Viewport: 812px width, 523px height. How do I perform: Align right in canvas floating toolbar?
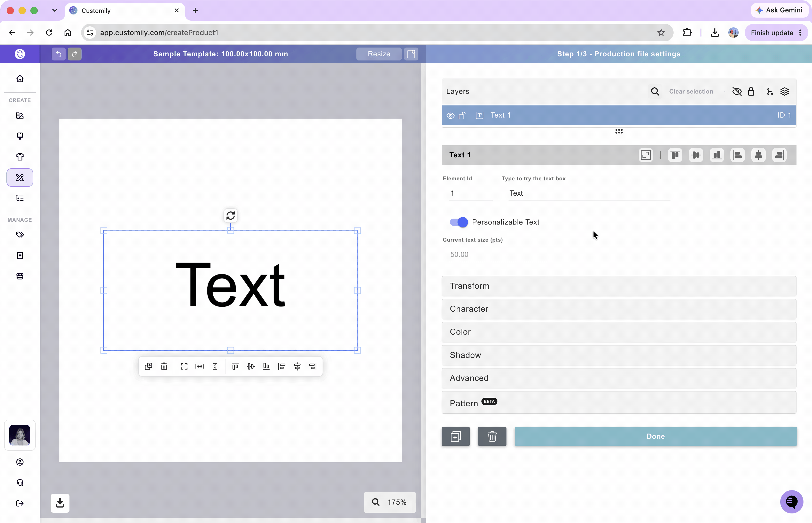pos(313,366)
